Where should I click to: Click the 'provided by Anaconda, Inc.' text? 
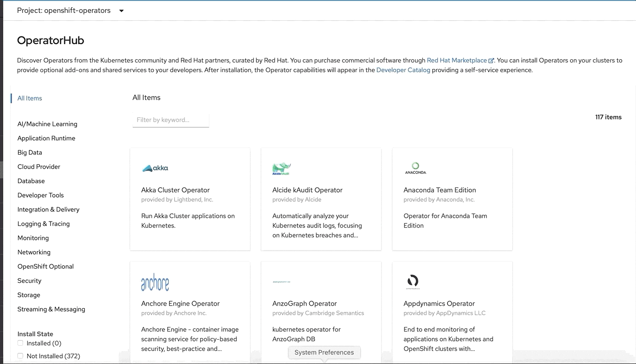click(439, 200)
